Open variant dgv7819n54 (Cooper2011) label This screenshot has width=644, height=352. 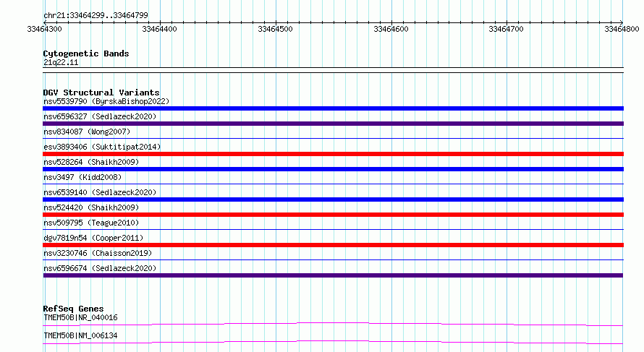click(x=93, y=238)
